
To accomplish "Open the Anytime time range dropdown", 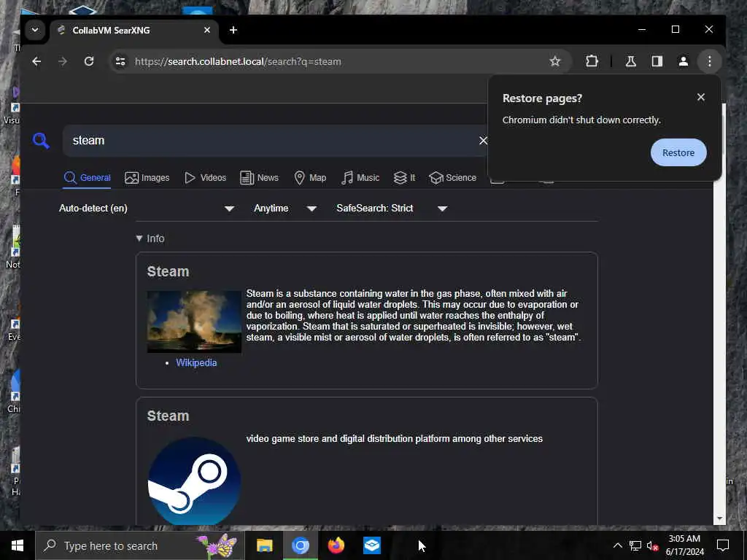I will (285, 209).
